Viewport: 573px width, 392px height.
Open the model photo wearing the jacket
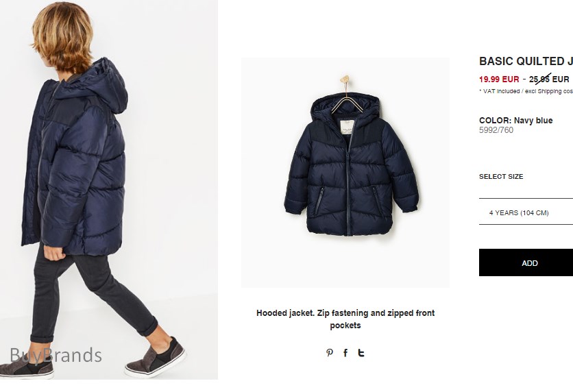pos(109,190)
